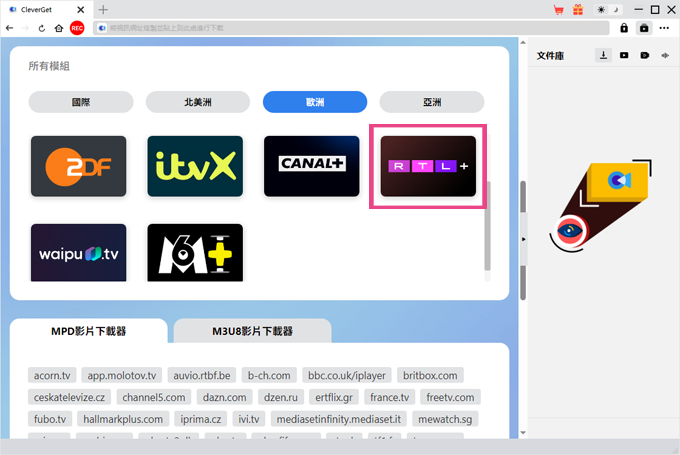Image resolution: width=680 pixels, height=455 pixels.
Task: Open the auvio.rtbf.be site link
Action: pos(202,375)
